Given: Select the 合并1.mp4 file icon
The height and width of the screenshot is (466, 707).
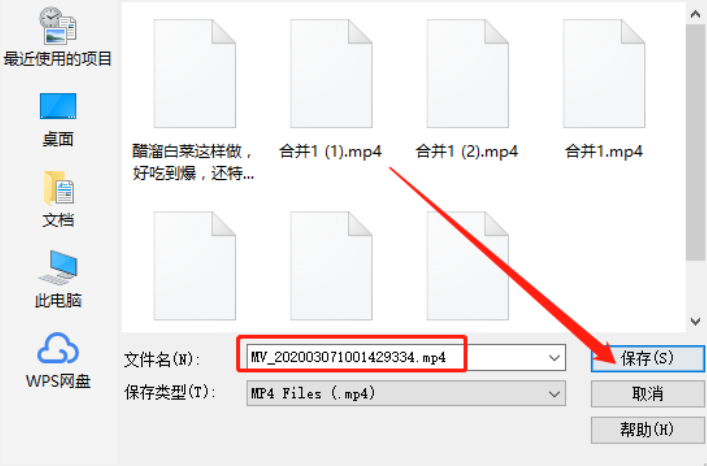Looking at the screenshot, I should (604, 73).
